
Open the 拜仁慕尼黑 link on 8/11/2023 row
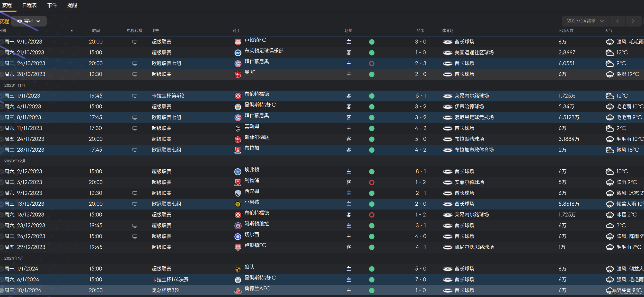[x=257, y=116]
